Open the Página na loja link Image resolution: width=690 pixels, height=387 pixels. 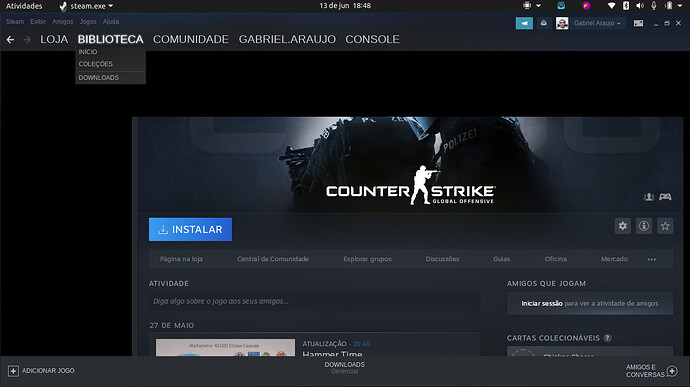pyautogui.click(x=181, y=259)
